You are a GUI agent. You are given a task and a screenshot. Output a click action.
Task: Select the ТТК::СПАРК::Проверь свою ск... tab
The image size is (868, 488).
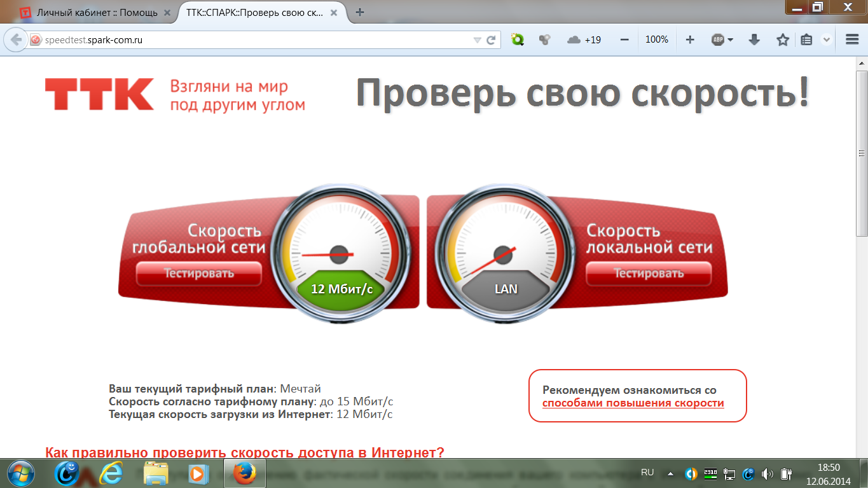(262, 12)
